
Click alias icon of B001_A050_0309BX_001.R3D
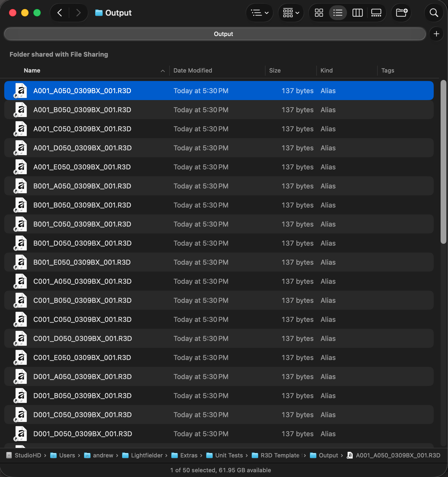21,186
